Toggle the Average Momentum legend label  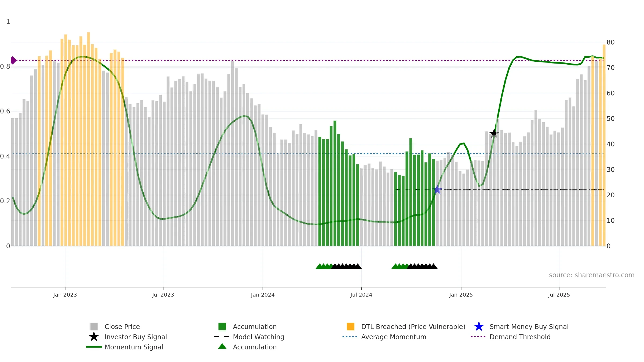[394, 337]
